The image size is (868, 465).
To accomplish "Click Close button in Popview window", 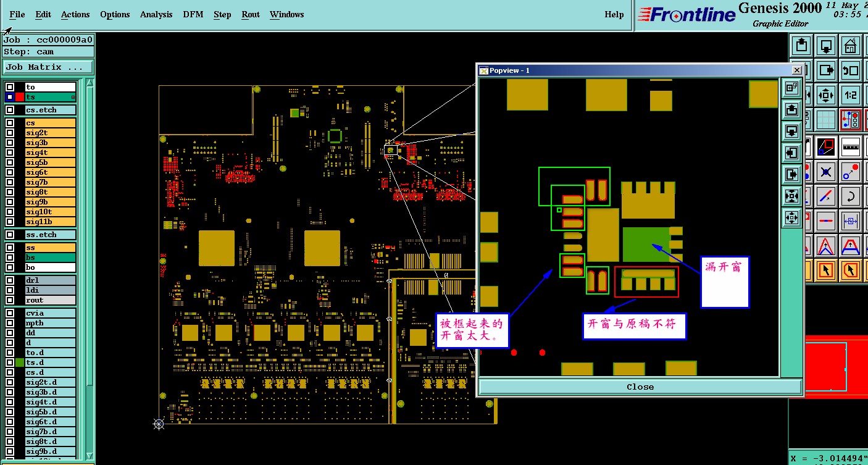I will point(640,387).
